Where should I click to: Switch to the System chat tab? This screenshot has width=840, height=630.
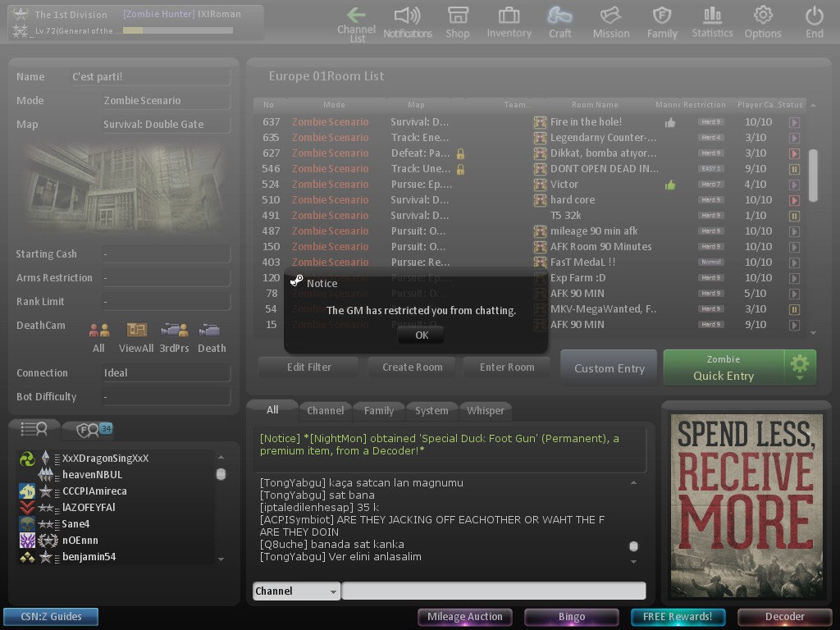coord(431,410)
